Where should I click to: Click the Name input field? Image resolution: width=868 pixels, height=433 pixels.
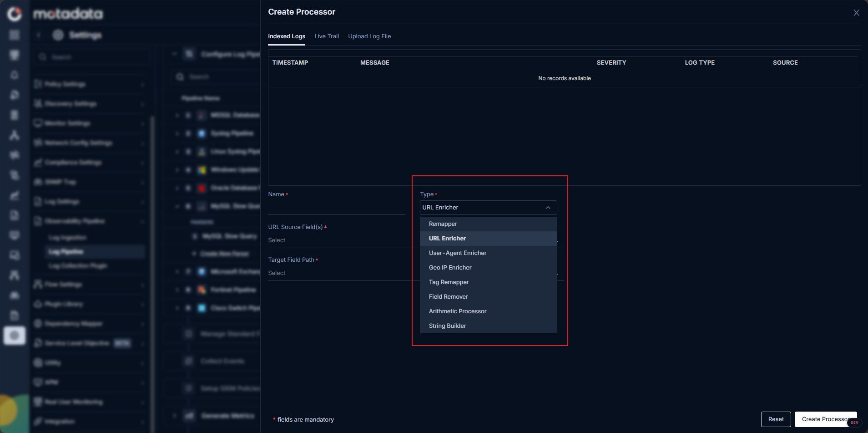pos(336,208)
